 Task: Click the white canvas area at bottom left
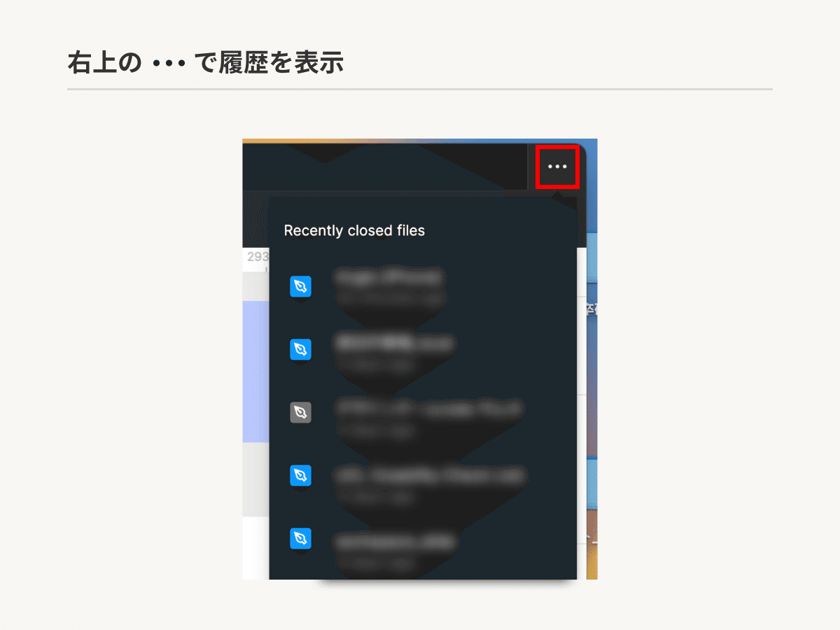click(x=255, y=548)
